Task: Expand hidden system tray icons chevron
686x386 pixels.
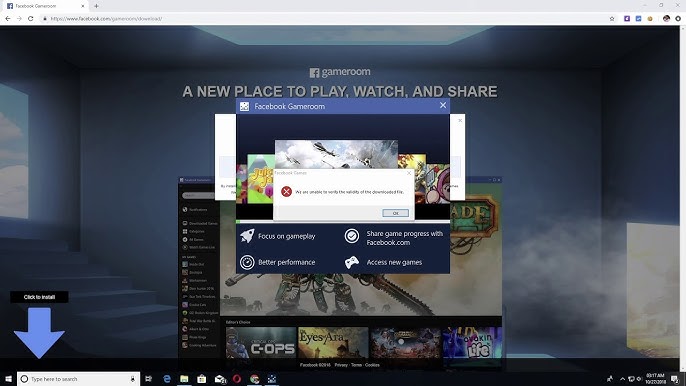Action: 623,379
